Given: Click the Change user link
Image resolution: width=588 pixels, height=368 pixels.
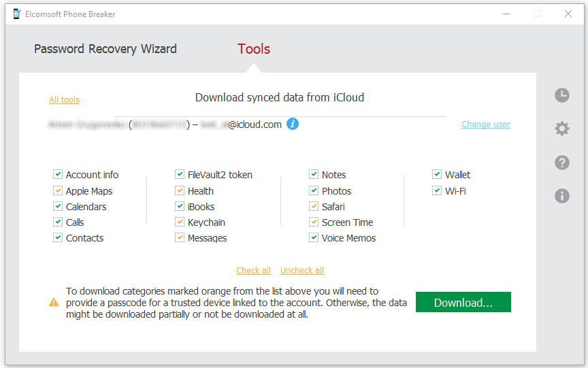Looking at the screenshot, I should tap(486, 124).
